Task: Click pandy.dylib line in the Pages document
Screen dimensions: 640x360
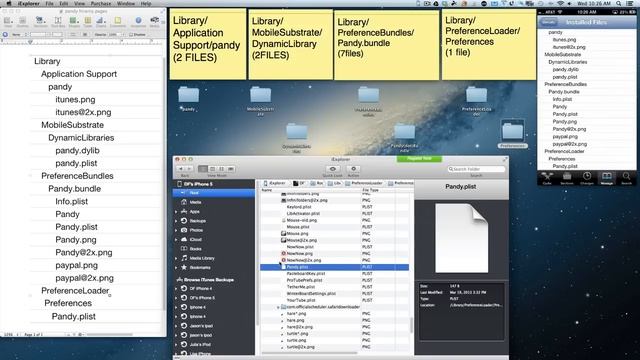Action: tap(78, 151)
